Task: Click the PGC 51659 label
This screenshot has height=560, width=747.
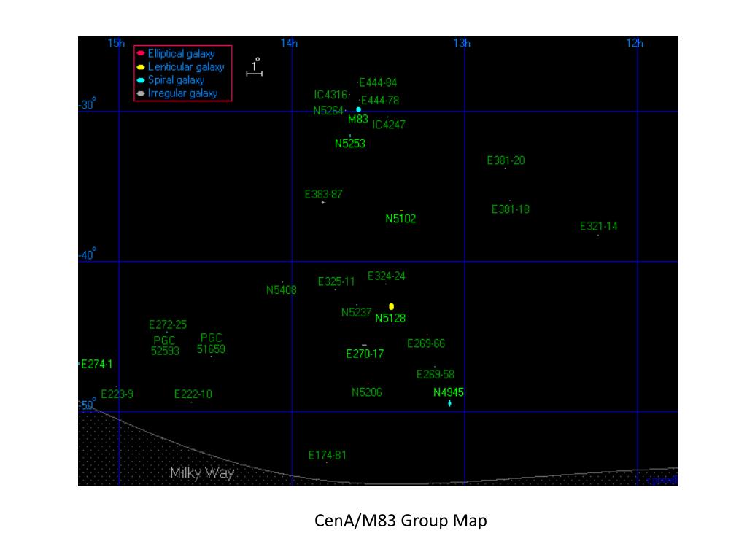Action: pyautogui.click(x=211, y=343)
